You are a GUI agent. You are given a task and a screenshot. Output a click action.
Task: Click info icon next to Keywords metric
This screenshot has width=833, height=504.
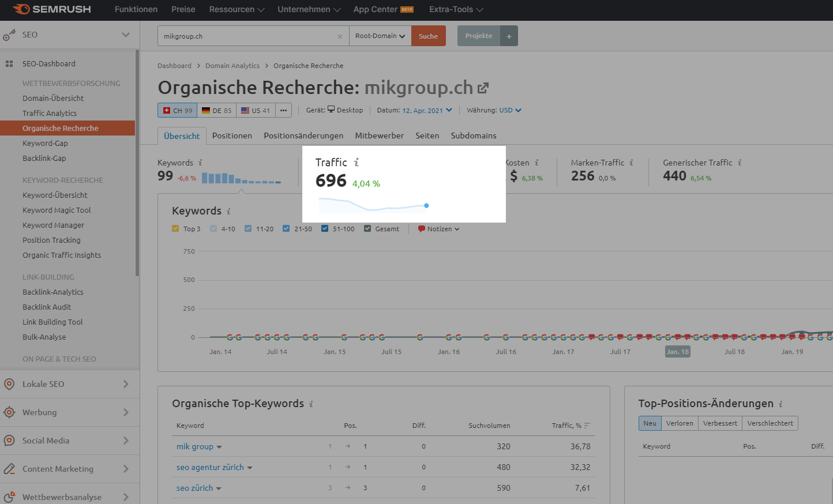[x=200, y=163]
